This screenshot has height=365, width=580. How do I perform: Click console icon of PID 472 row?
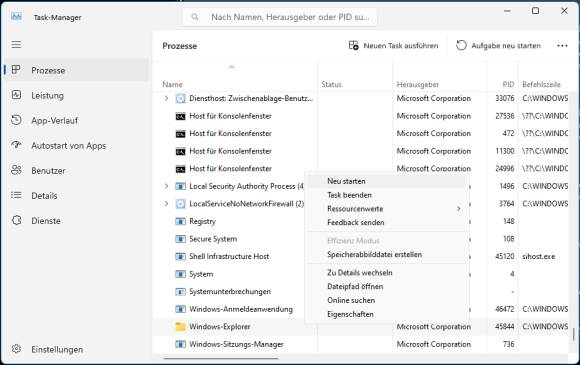coord(180,134)
